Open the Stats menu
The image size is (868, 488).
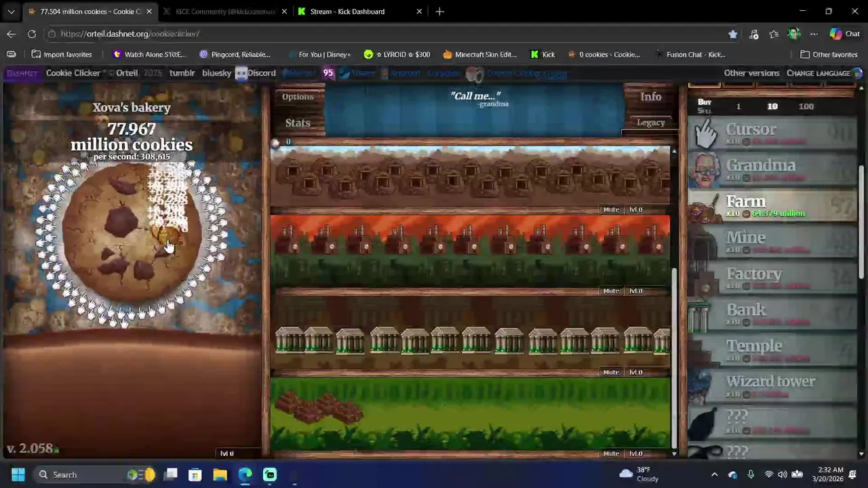(x=298, y=123)
